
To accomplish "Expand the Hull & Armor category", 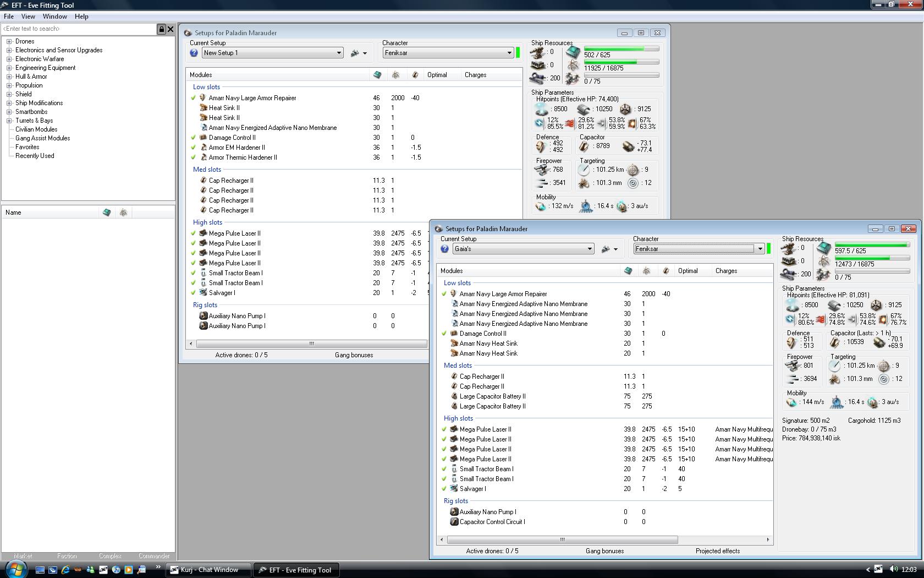I will (x=9, y=77).
